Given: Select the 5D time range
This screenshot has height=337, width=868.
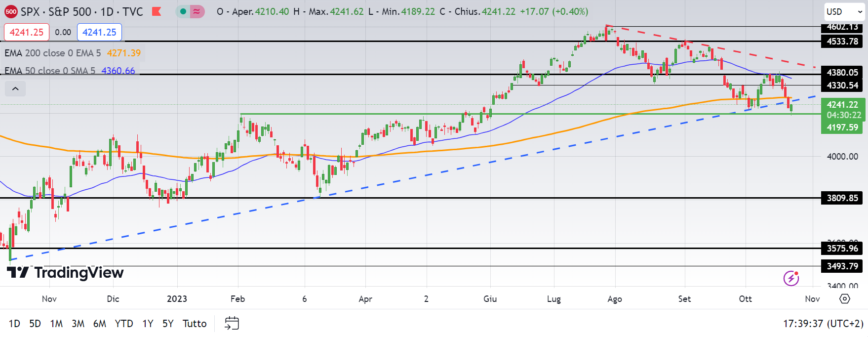Looking at the screenshot, I should click(x=35, y=324).
